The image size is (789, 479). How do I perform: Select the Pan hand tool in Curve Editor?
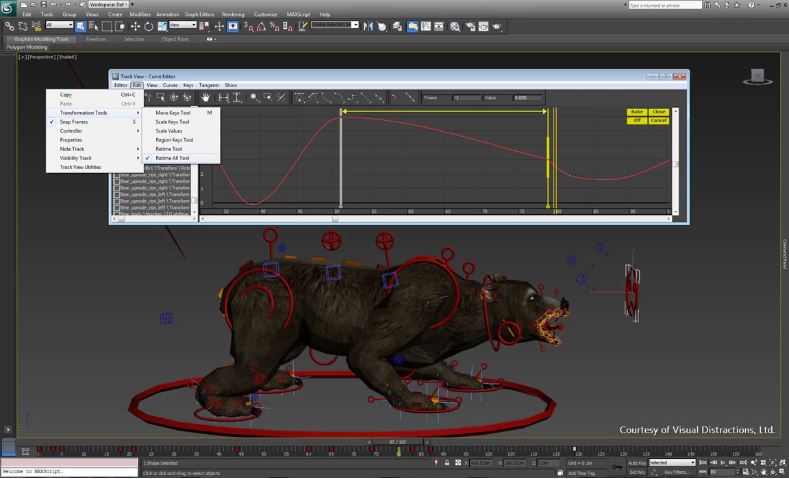click(205, 98)
